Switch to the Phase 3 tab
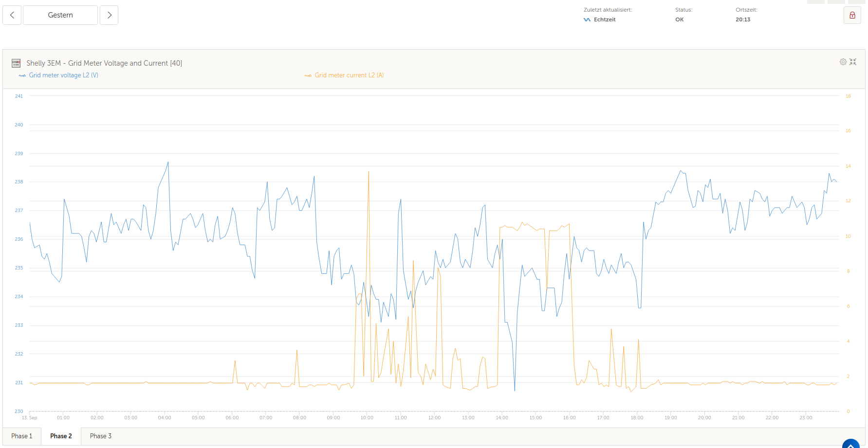 [101, 436]
